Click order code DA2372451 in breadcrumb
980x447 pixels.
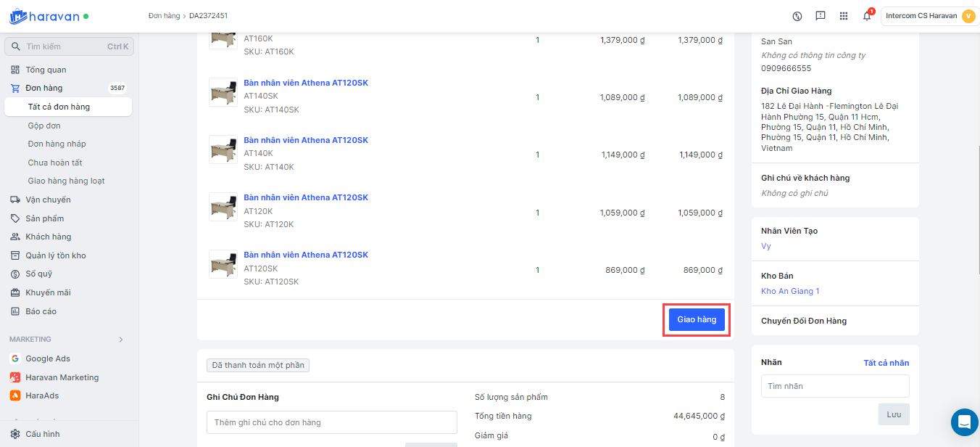click(209, 15)
